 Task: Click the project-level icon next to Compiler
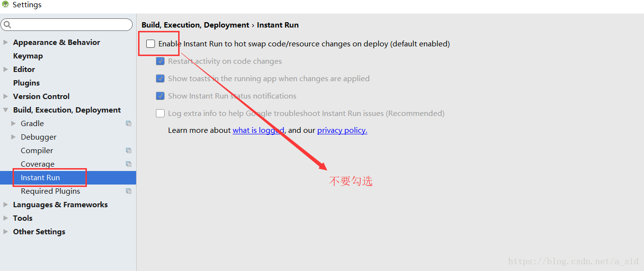coord(128,151)
